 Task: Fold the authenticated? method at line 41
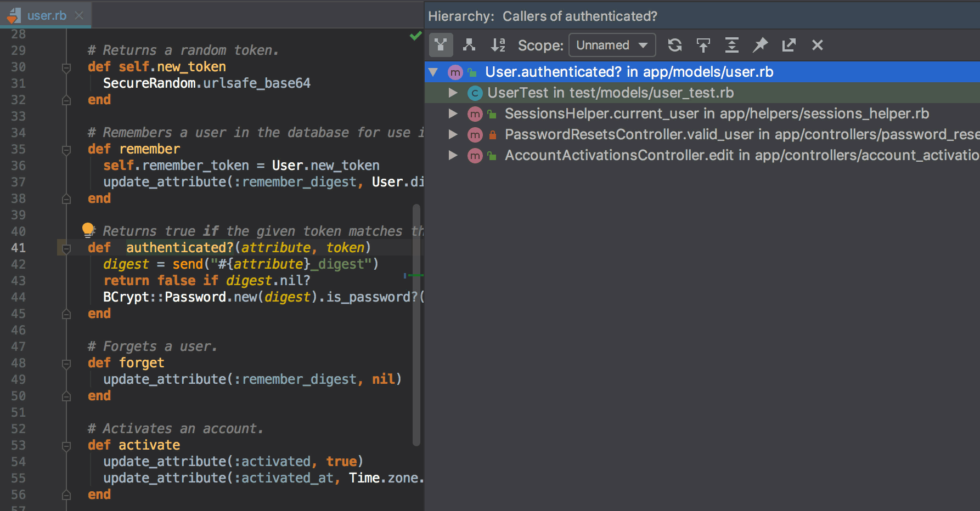66,248
